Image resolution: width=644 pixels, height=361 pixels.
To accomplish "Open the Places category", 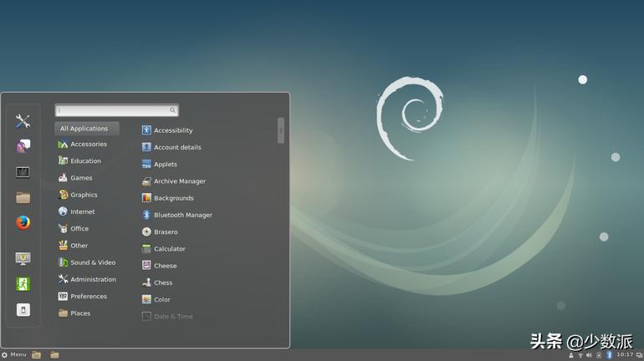I will click(x=74, y=313).
